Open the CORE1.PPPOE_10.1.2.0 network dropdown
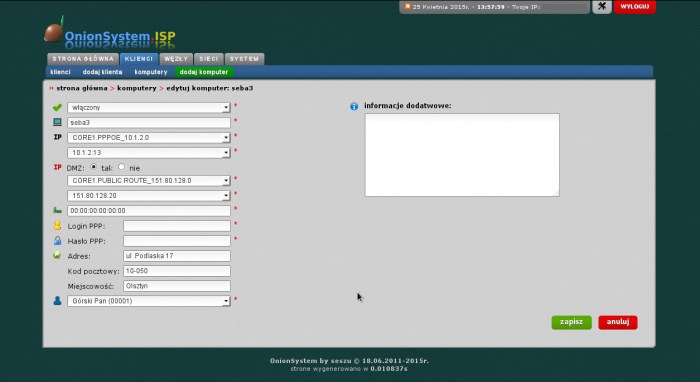The image size is (700, 382). pos(149,137)
